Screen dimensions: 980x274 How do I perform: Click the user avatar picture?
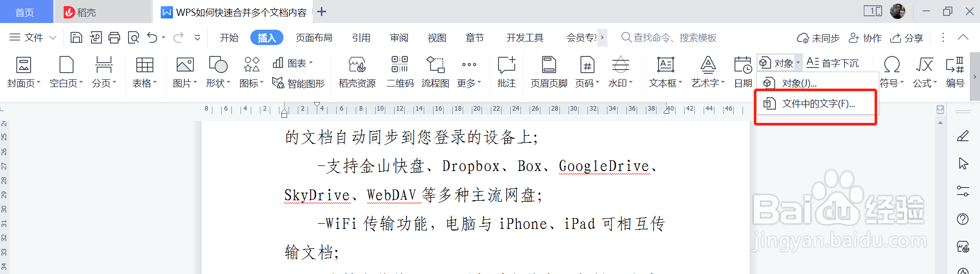tap(898, 11)
